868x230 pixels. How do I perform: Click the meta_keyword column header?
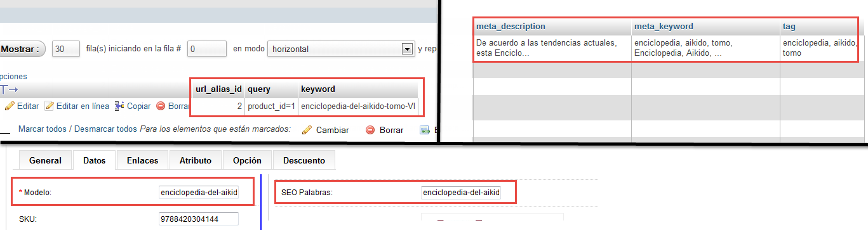664,26
